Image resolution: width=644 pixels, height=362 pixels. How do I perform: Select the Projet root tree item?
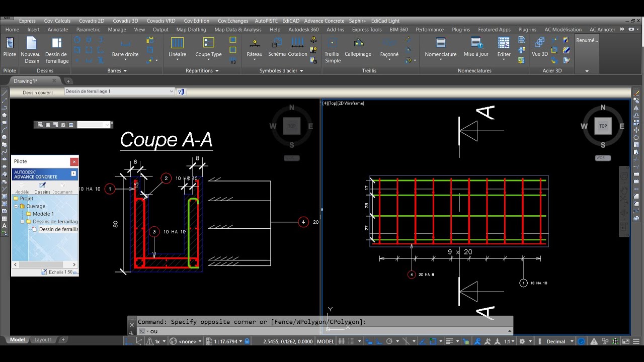pos(23,199)
